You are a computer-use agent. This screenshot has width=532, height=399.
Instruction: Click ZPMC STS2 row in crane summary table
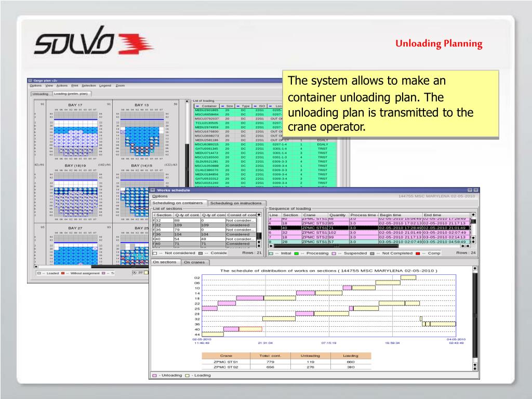286,367
